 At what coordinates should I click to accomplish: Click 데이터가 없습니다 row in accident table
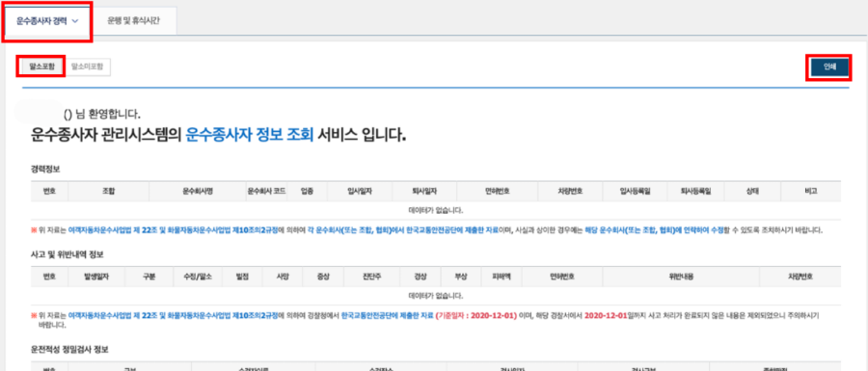[436, 296]
